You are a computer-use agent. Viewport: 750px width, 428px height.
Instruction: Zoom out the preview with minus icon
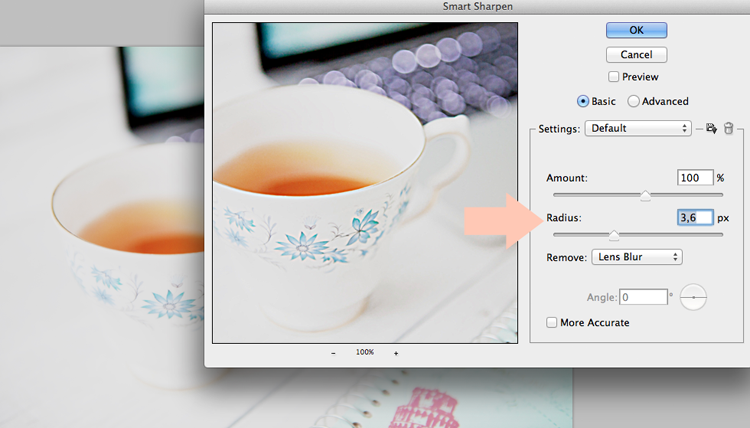(333, 353)
